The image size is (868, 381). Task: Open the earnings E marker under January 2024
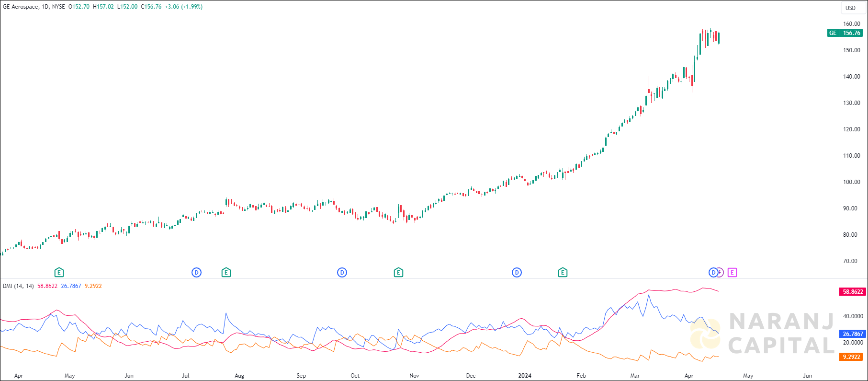(x=563, y=272)
